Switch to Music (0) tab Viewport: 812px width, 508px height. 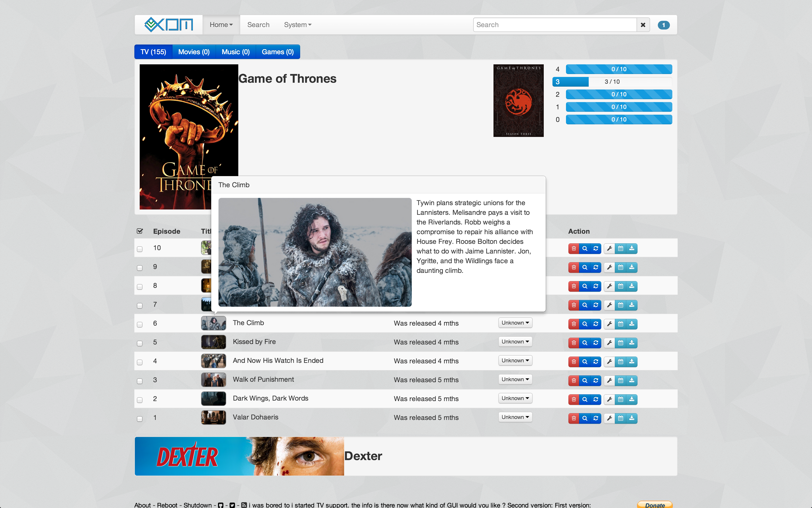pos(236,52)
